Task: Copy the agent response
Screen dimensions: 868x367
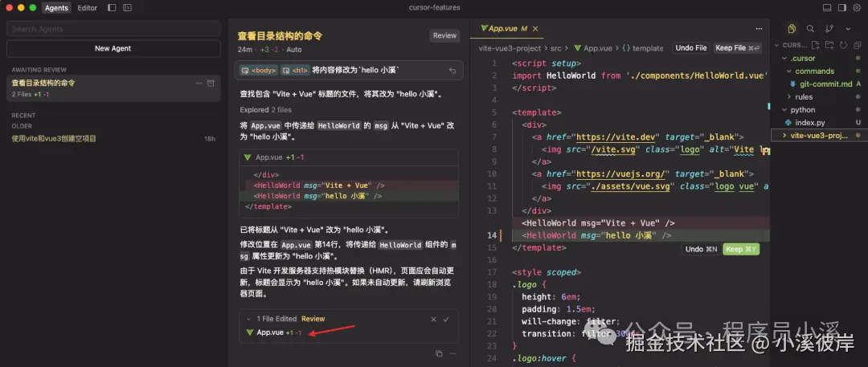Action: [439, 353]
